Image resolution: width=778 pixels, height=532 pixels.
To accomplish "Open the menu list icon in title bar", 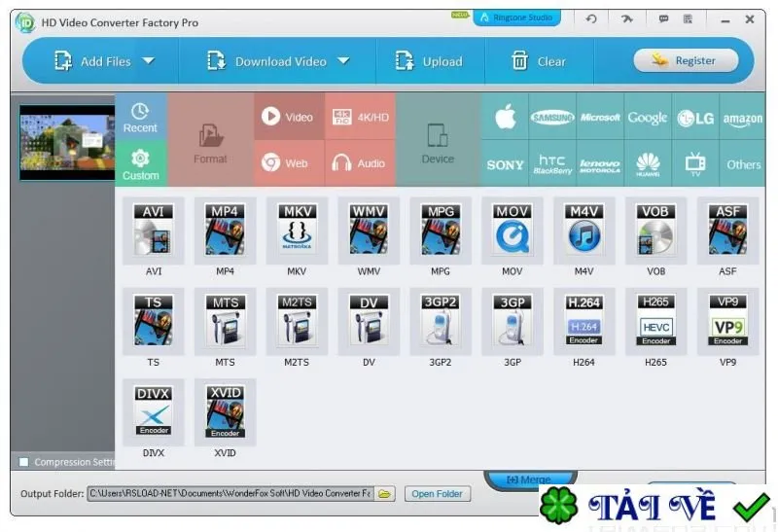I will pos(688,18).
